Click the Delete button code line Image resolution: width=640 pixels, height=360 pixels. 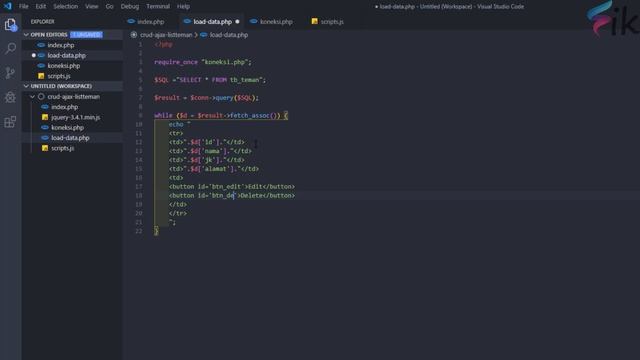point(231,196)
